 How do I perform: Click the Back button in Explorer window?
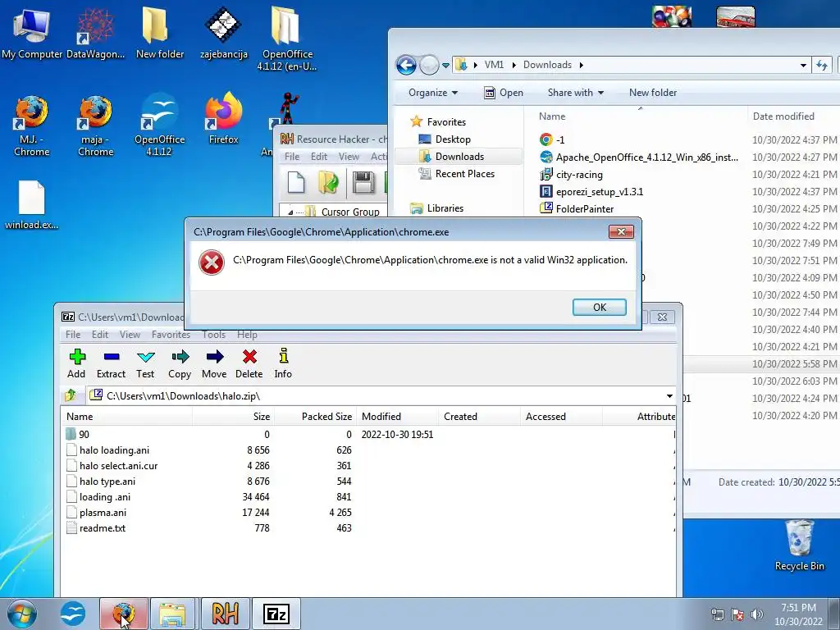406,66
